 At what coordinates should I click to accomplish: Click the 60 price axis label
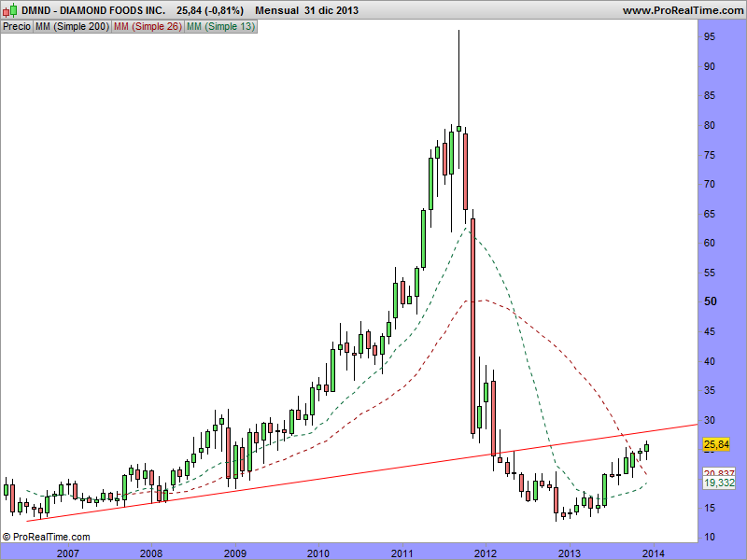coord(710,243)
